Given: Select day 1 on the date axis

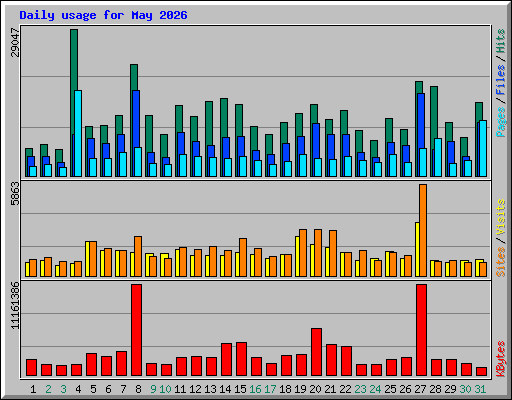Looking at the screenshot, I should [x=33, y=389].
